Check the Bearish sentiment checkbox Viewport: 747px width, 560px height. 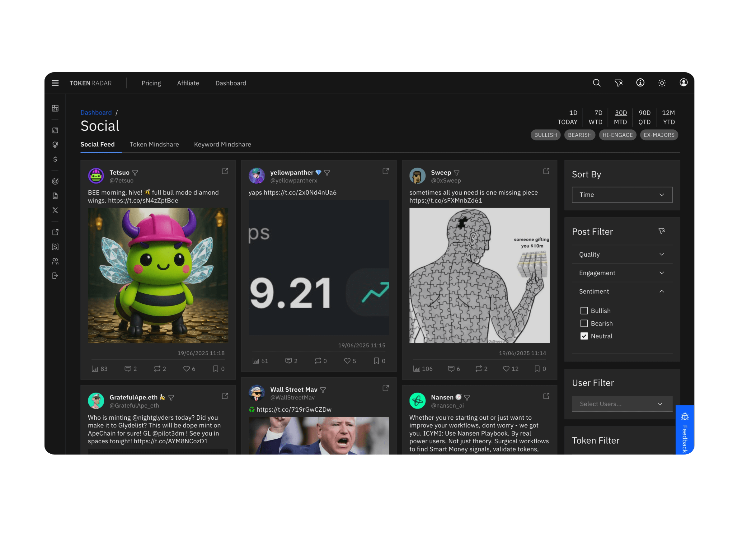pyautogui.click(x=584, y=323)
